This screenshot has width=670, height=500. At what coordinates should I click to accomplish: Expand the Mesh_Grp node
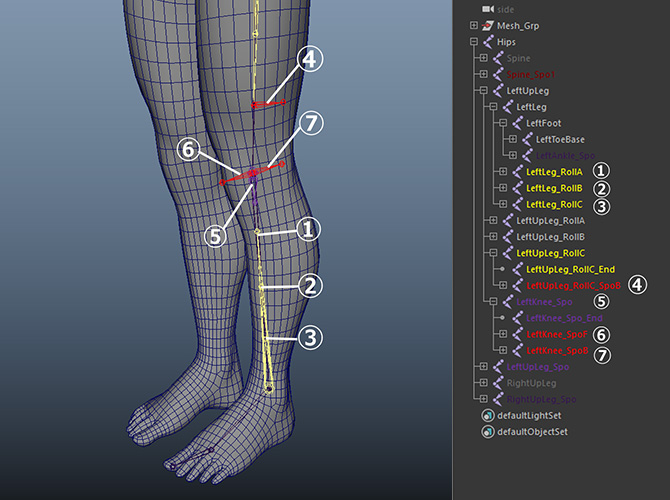point(473,25)
